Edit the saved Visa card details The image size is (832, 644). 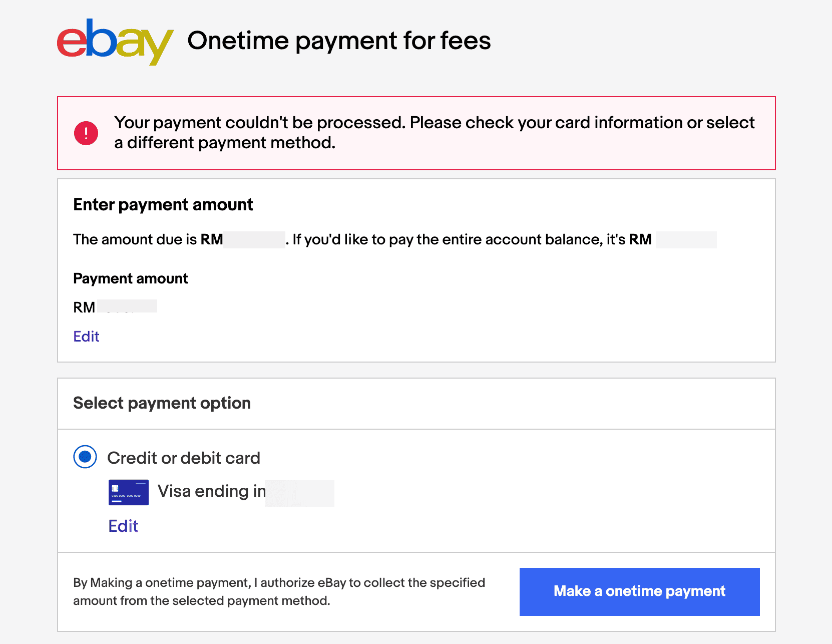click(123, 526)
